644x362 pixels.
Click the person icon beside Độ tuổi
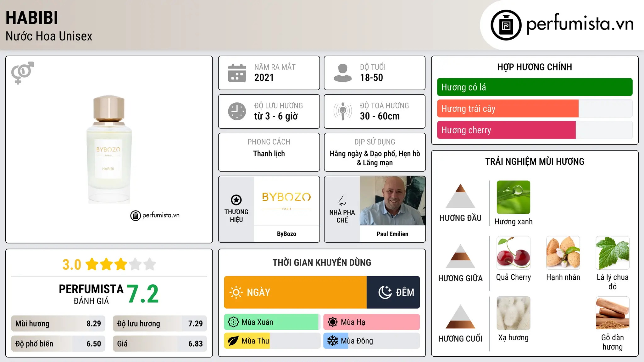click(x=342, y=73)
